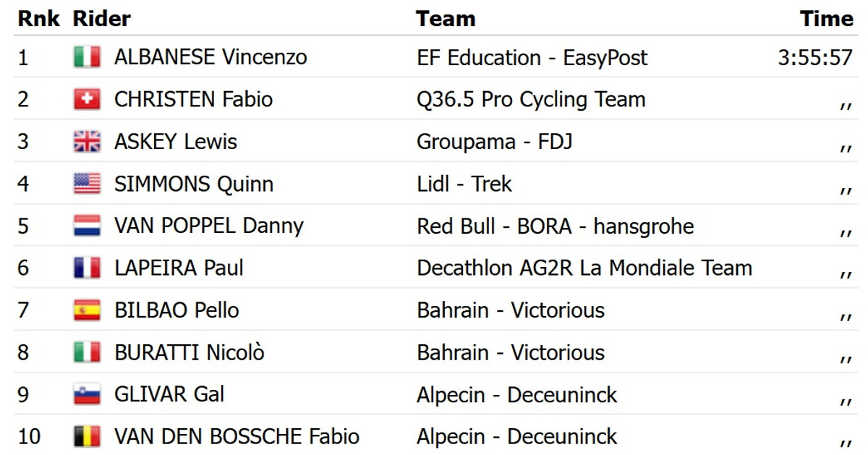Click the Belgian flag beside Van den Bossche
Screen dimensions: 868x455
(x=87, y=436)
